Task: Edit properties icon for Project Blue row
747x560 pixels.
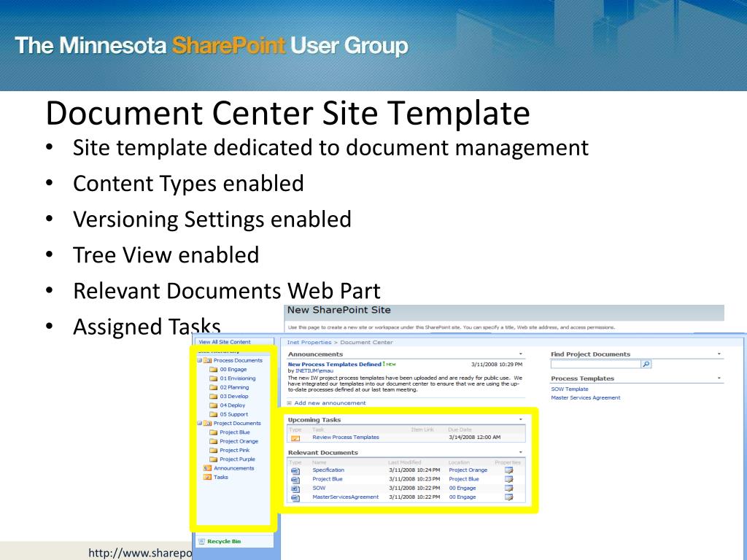Action: coord(508,479)
